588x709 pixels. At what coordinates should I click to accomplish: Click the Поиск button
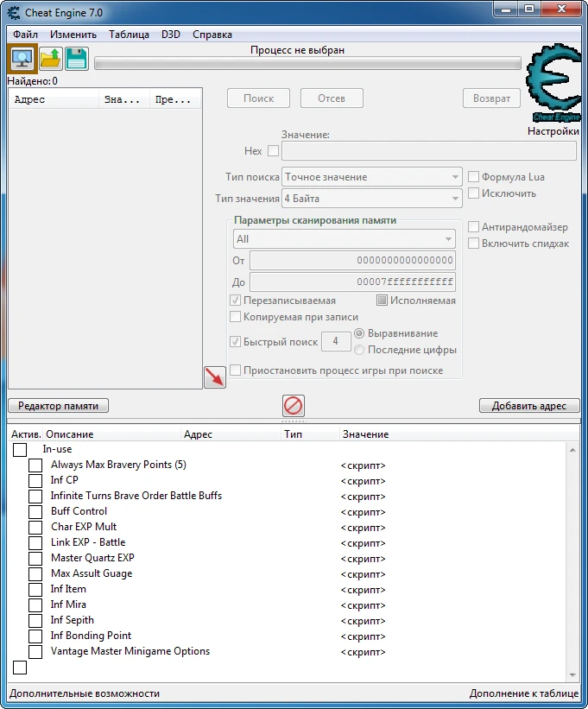pos(258,98)
